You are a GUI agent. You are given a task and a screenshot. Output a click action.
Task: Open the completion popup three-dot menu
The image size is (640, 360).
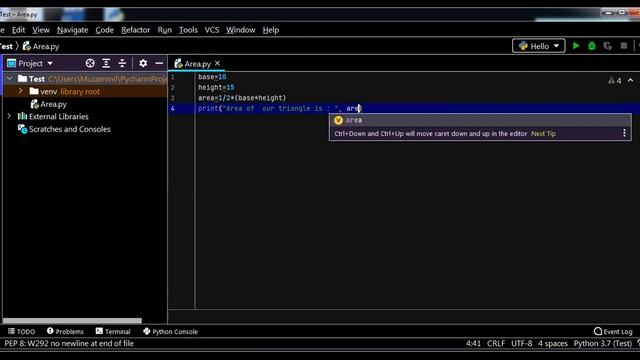coord(624,133)
